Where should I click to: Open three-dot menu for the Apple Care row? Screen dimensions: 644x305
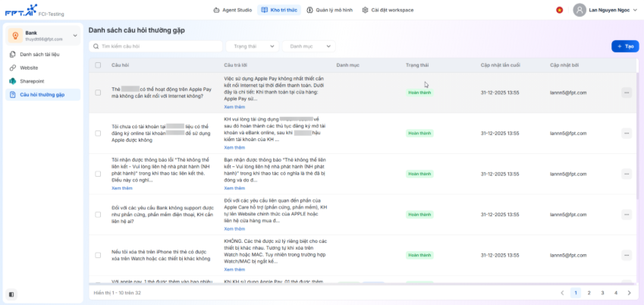pos(626,215)
